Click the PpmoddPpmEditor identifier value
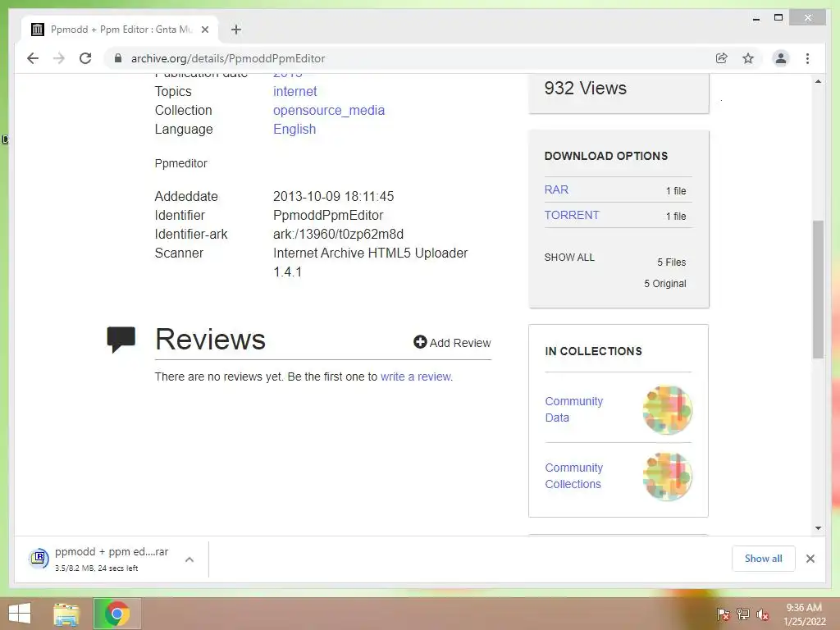Image resolution: width=840 pixels, height=630 pixels. pyautogui.click(x=328, y=216)
